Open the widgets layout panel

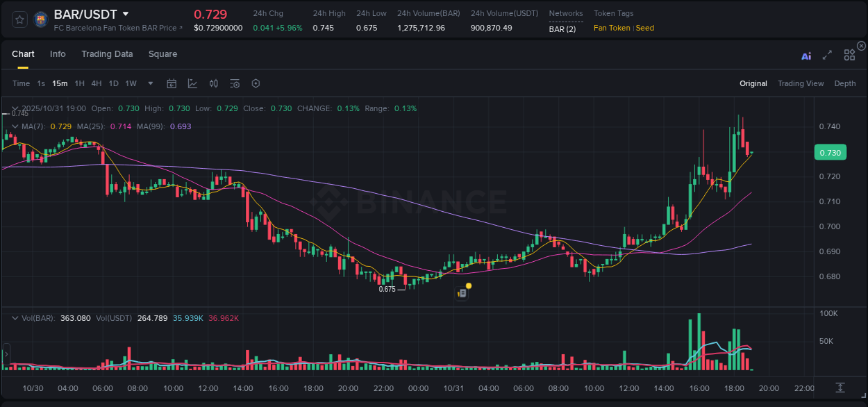click(849, 55)
